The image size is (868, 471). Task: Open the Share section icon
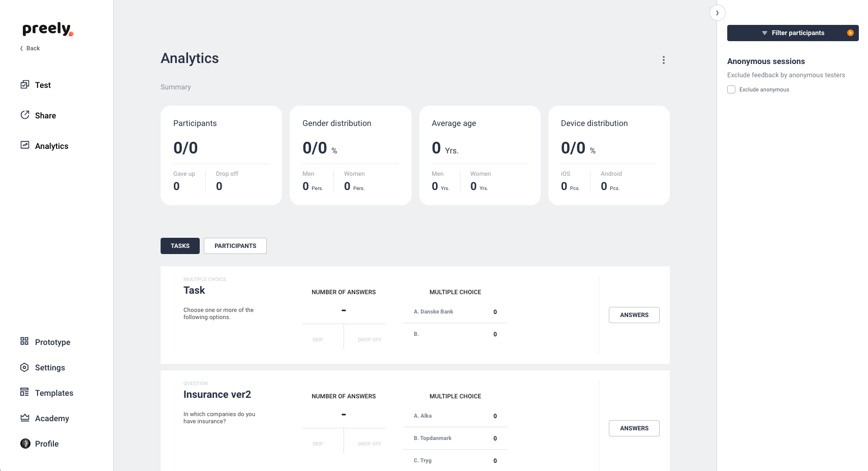tap(25, 115)
